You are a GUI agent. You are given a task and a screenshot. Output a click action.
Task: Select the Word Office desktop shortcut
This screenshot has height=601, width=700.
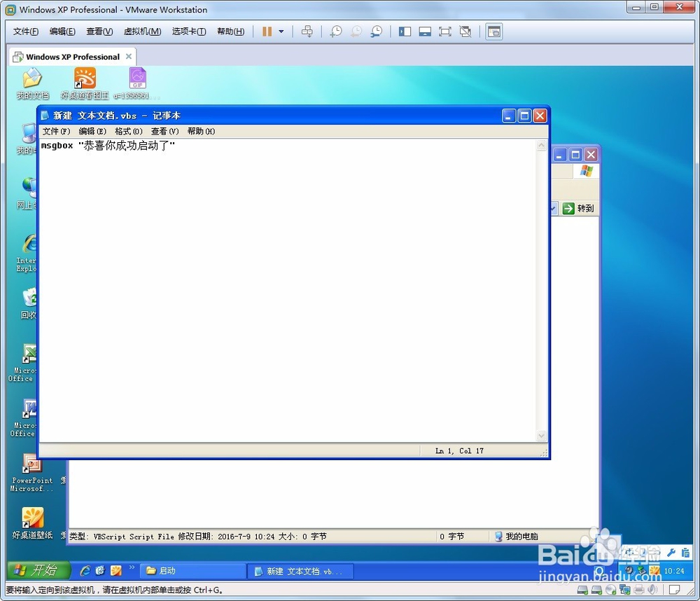click(x=23, y=418)
